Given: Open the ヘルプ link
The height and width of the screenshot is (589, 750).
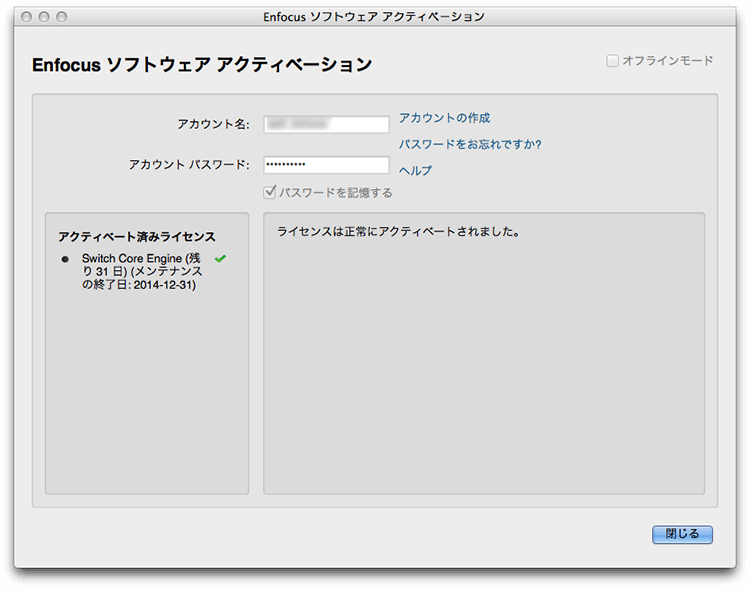Looking at the screenshot, I should coord(415,170).
